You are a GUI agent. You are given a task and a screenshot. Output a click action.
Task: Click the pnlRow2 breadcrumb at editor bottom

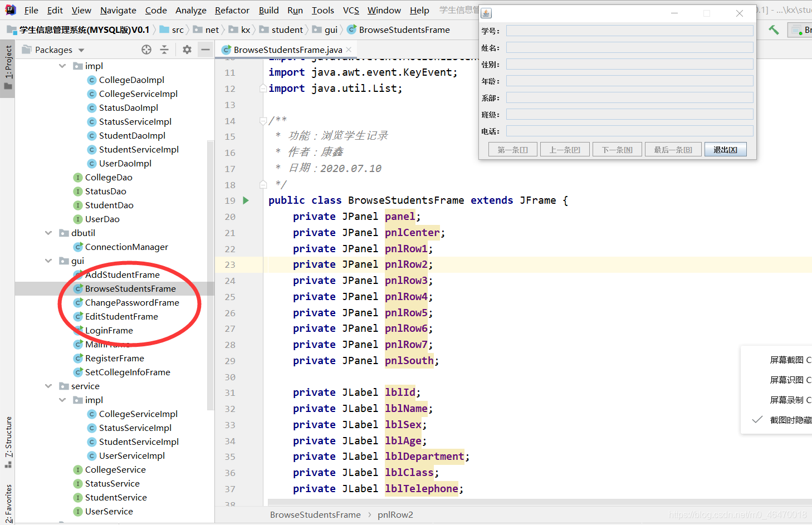tap(395, 514)
